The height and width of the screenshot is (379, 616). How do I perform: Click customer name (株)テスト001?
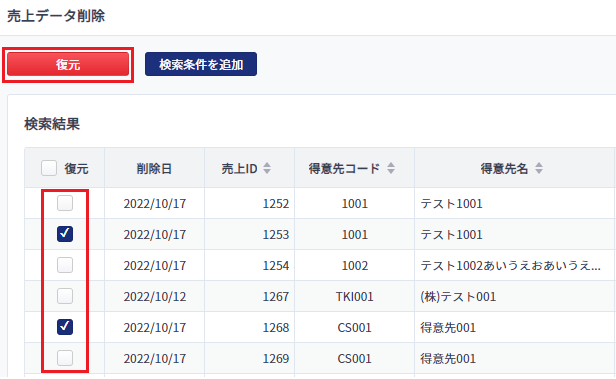click(x=458, y=297)
